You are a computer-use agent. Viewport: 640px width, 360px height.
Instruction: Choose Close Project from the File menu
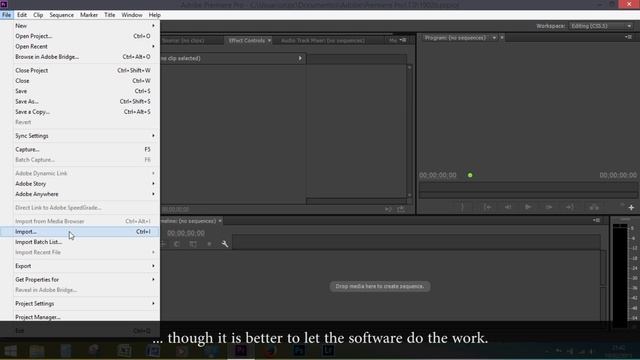80,70
